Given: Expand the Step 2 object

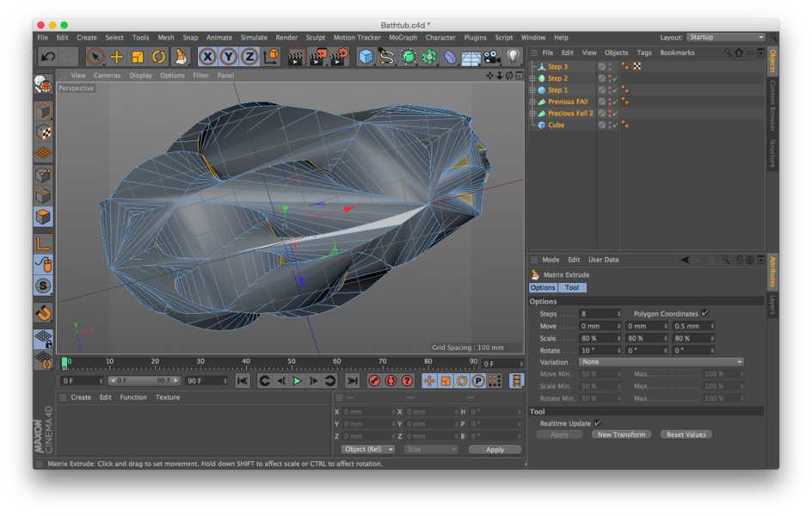Looking at the screenshot, I should point(532,78).
